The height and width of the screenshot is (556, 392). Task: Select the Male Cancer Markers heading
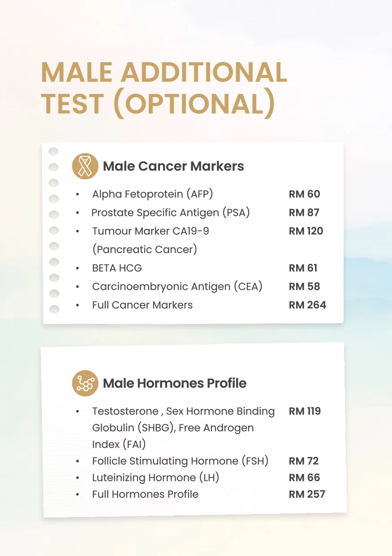click(x=173, y=166)
